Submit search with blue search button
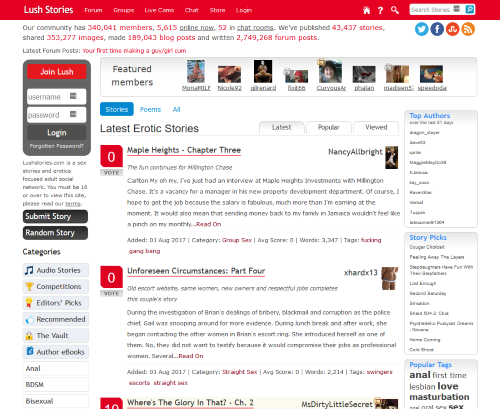This screenshot has height=409, width=500. click(x=470, y=9)
